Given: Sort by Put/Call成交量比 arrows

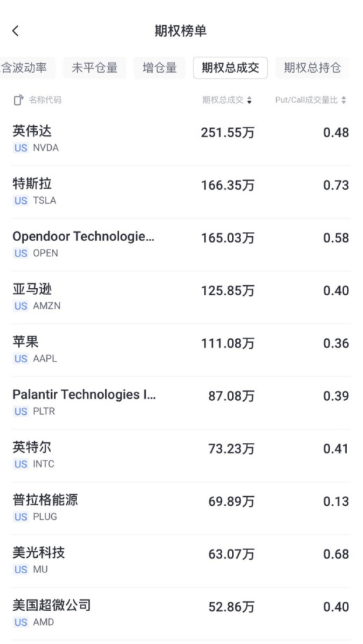Looking at the screenshot, I should tap(343, 100).
